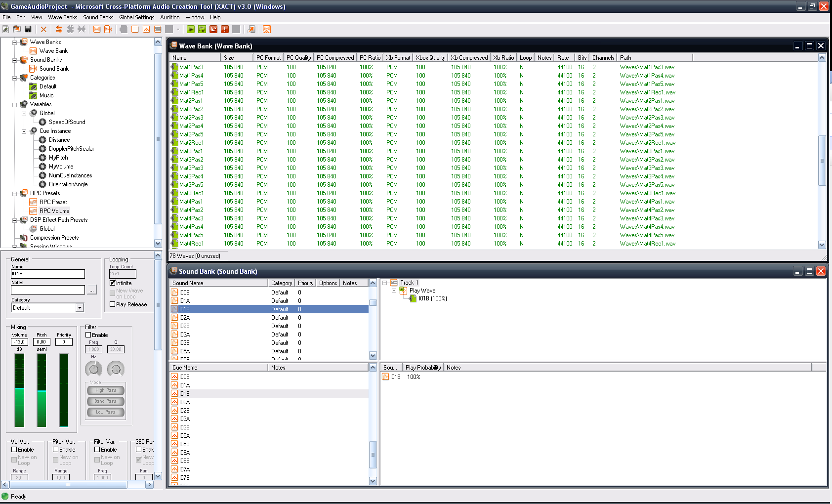Click the green loop-play toolbar icon
This screenshot has width=832, height=504.
[x=202, y=29]
